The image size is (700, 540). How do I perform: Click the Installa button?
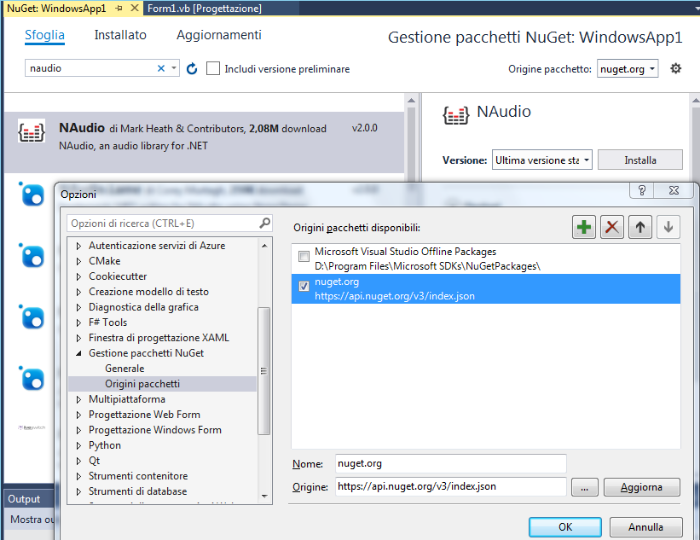(x=640, y=160)
